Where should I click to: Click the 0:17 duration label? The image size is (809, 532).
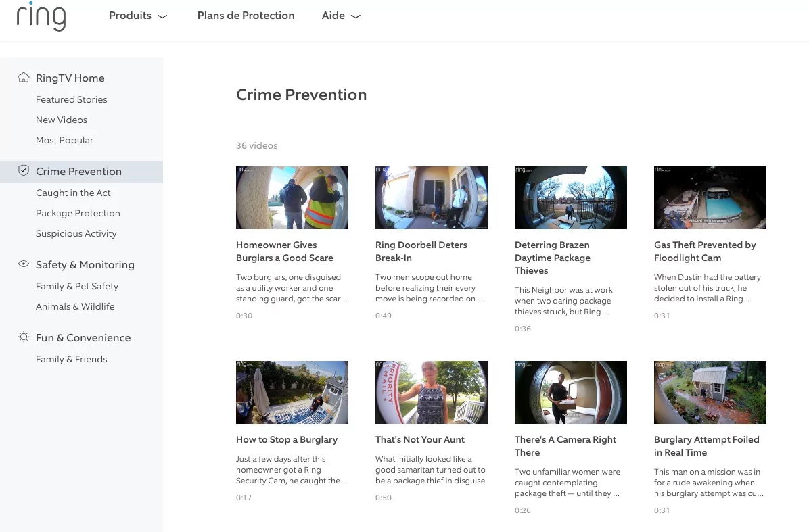[x=244, y=498]
